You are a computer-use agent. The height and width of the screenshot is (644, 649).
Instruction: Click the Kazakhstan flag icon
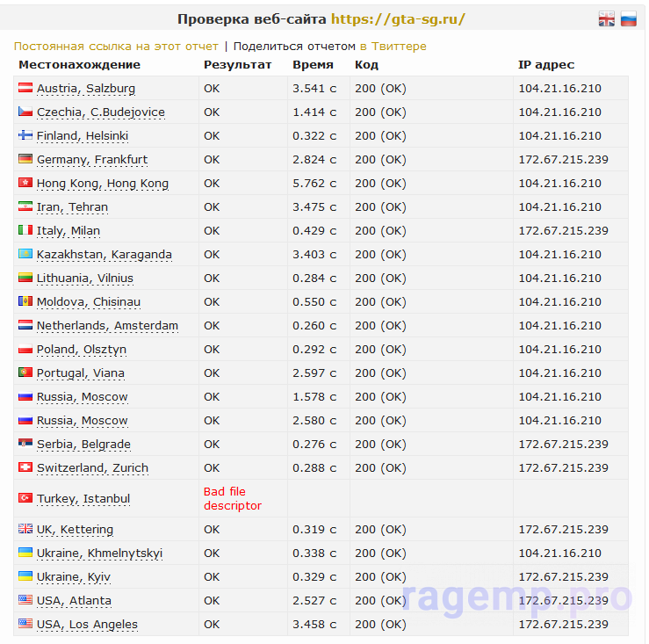click(25, 254)
